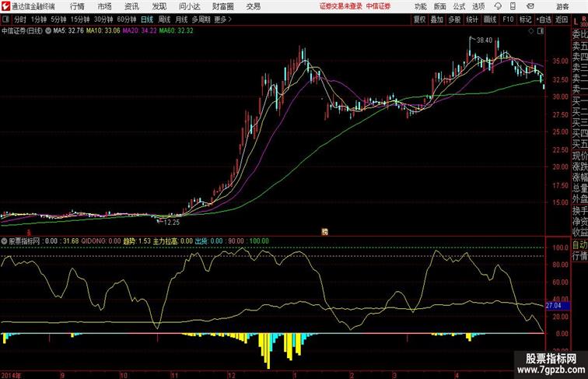Toggle the side panel icon beside the diamond
This screenshot has width=588, height=379.
541,31
